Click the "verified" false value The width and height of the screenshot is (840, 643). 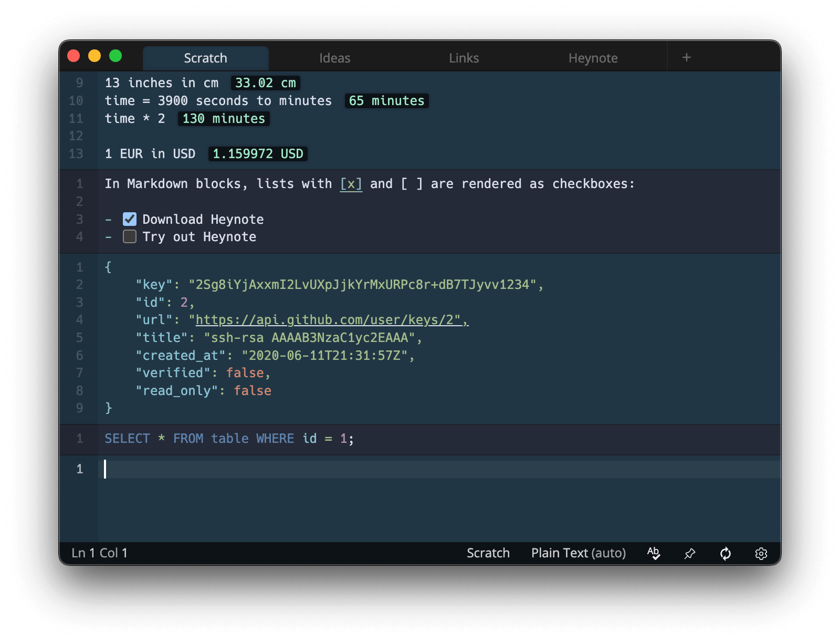pyautogui.click(x=245, y=373)
